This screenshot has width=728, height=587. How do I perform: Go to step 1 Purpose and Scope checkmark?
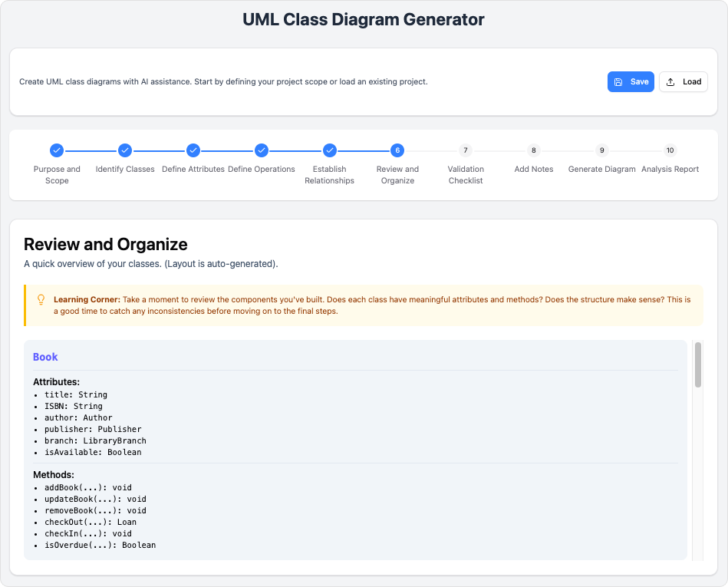pos(57,150)
